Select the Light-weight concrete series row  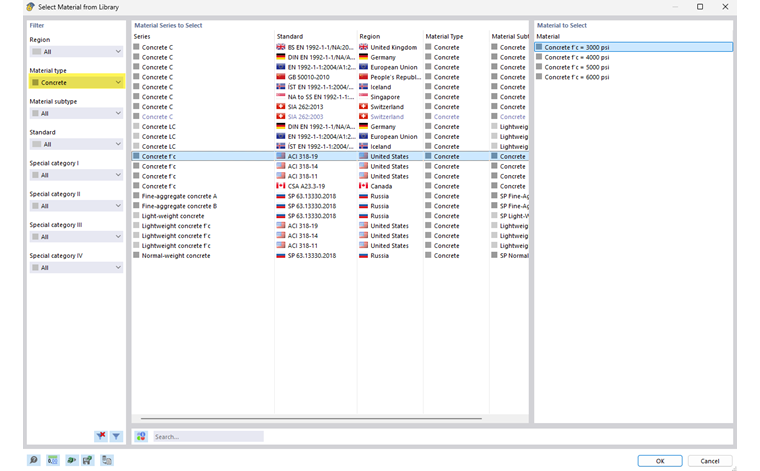click(x=330, y=216)
